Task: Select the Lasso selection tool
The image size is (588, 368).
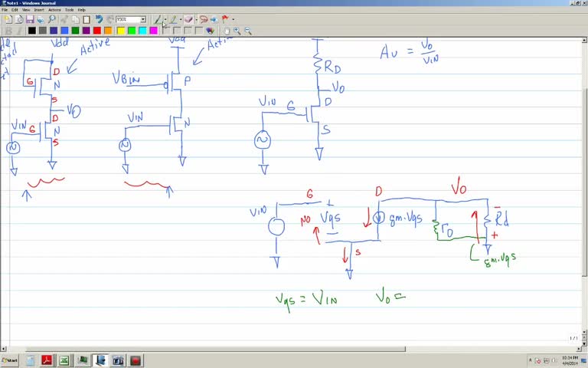Action: coord(204,19)
